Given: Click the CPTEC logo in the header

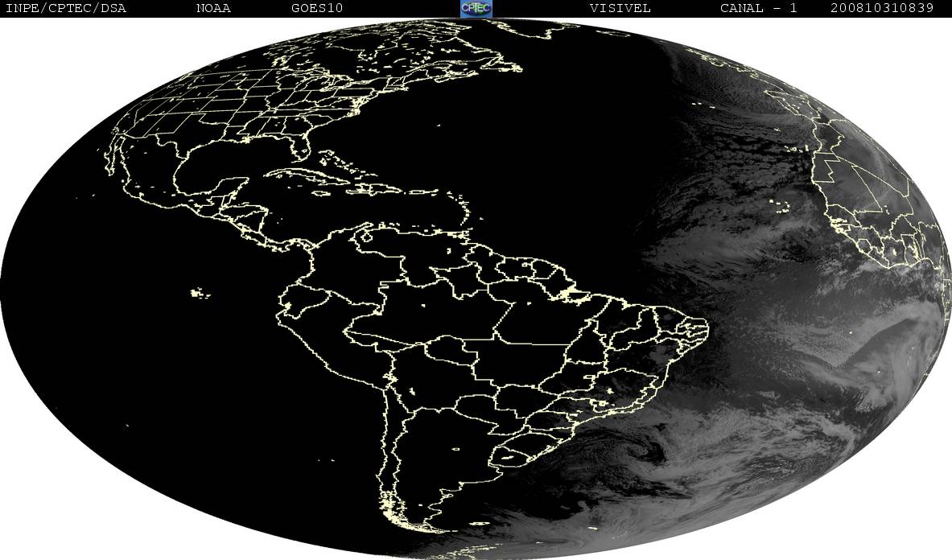Looking at the screenshot, I should click(x=476, y=9).
